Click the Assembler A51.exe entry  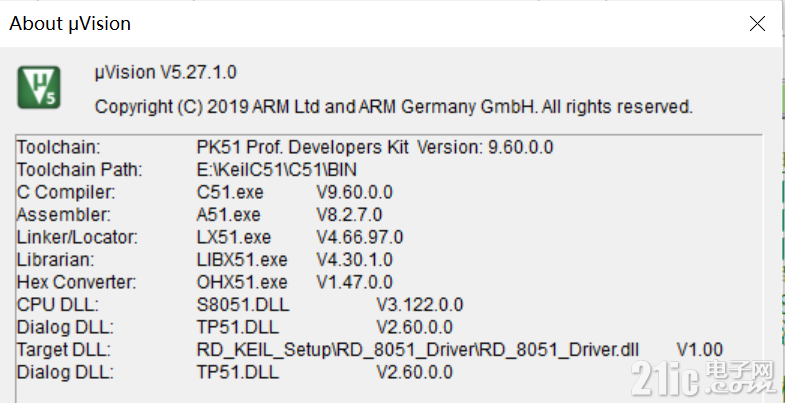[229, 215]
